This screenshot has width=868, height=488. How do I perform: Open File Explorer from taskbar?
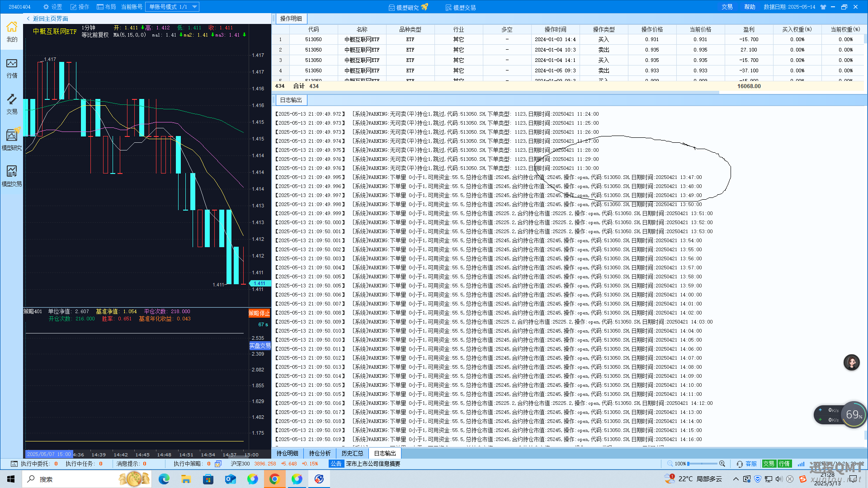click(186, 479)
